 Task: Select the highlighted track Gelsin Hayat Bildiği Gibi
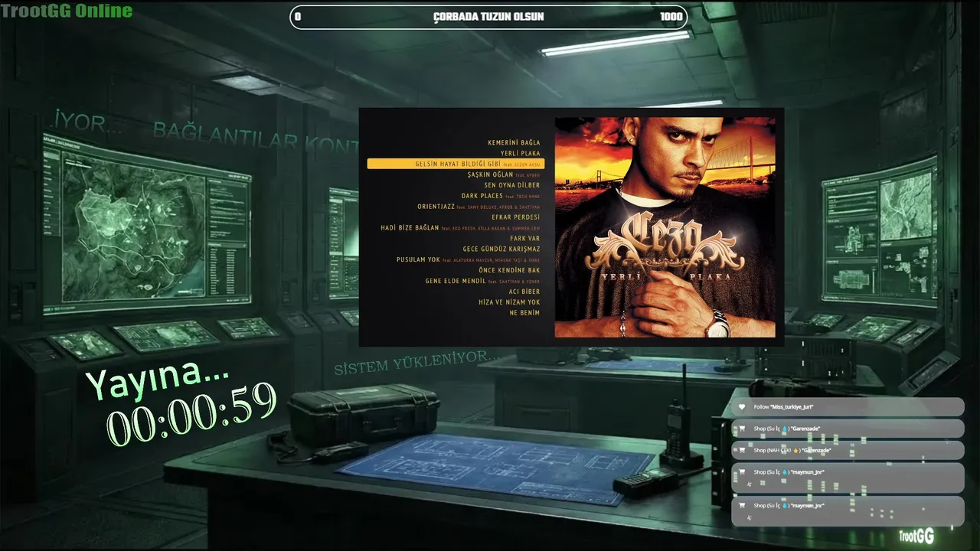coord(456,164)
